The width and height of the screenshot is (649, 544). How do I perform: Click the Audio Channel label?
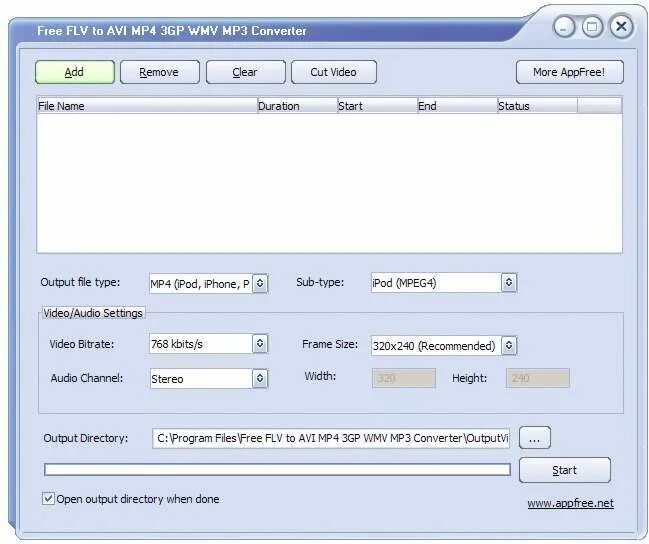tap(87, 378)
